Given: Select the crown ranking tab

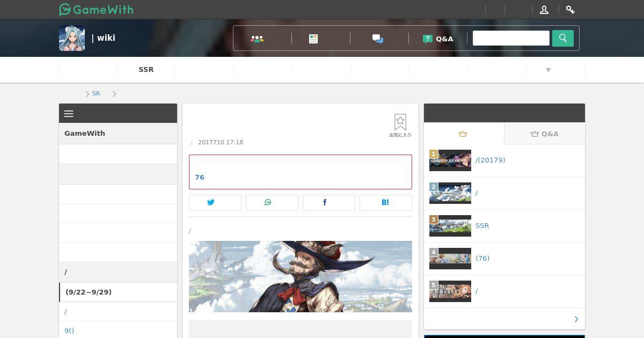Looking at the screenshot, I should [464, 134].
